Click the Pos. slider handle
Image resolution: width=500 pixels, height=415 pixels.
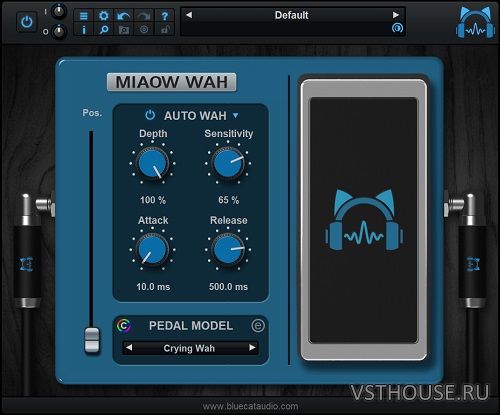tap(92, 340)
